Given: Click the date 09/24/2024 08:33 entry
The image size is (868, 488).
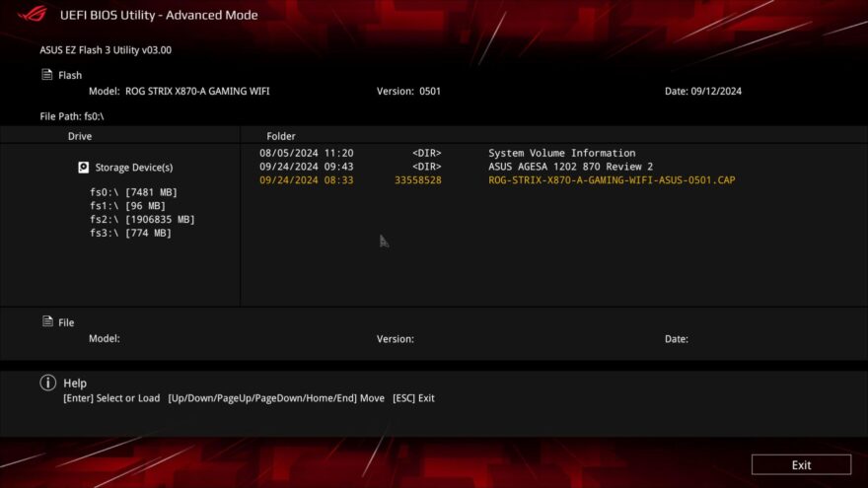Looking at the screenshot, I should pyautogui.click(x=306, y=179).
